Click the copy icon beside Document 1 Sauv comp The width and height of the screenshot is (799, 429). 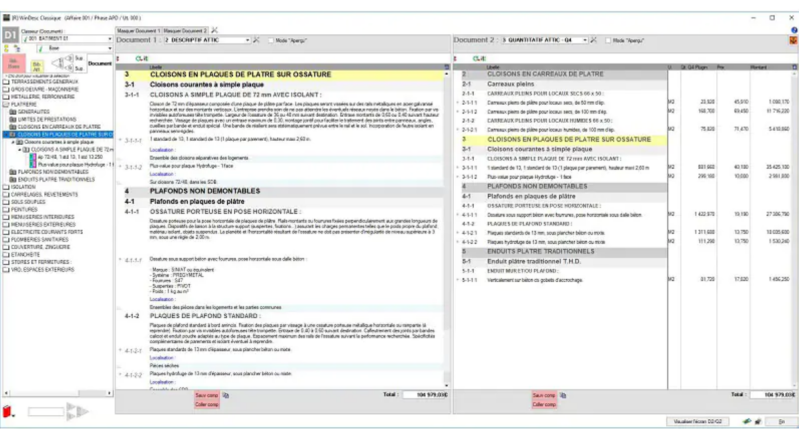(x=226, y=395)
